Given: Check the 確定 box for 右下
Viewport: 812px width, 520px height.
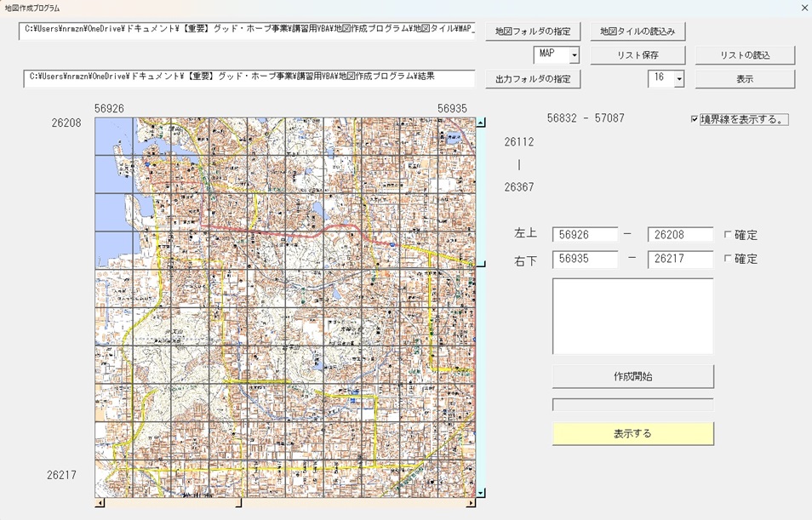Looking at the screenshot, I should pyautogui.click(x=728, y=259).
